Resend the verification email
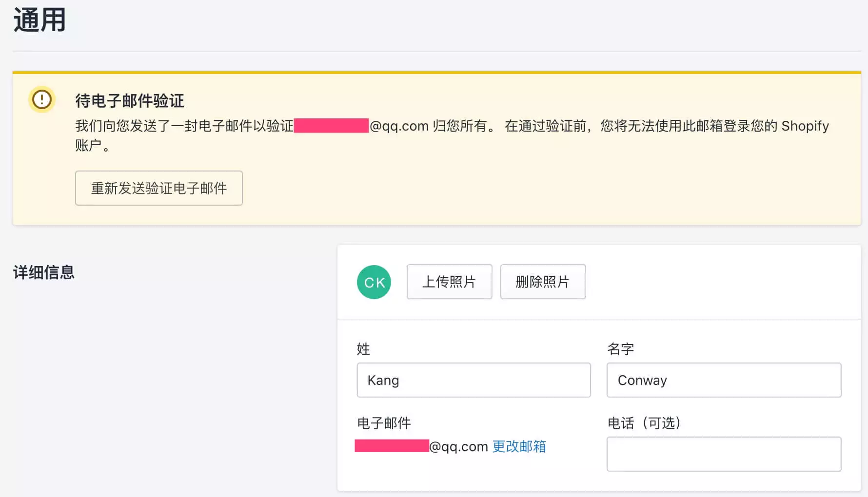Viewport: 868px width, 497px height. pyautogui.click(x=159, y=188)
